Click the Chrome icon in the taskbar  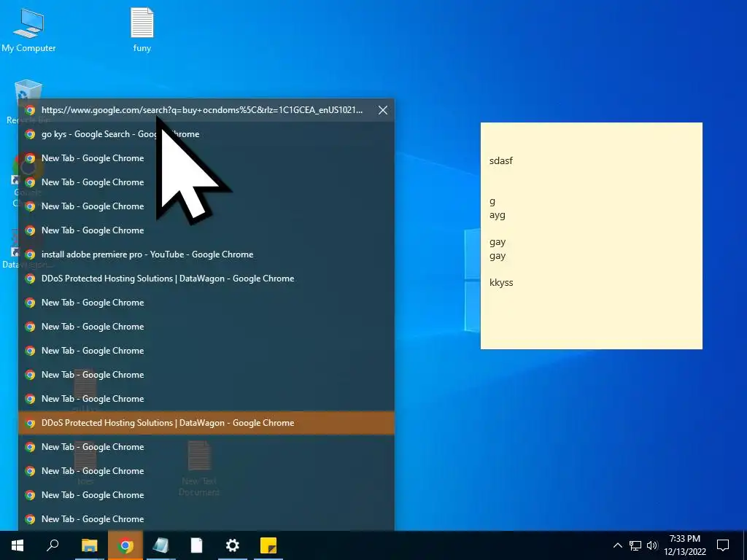click(x=125, y=545)
